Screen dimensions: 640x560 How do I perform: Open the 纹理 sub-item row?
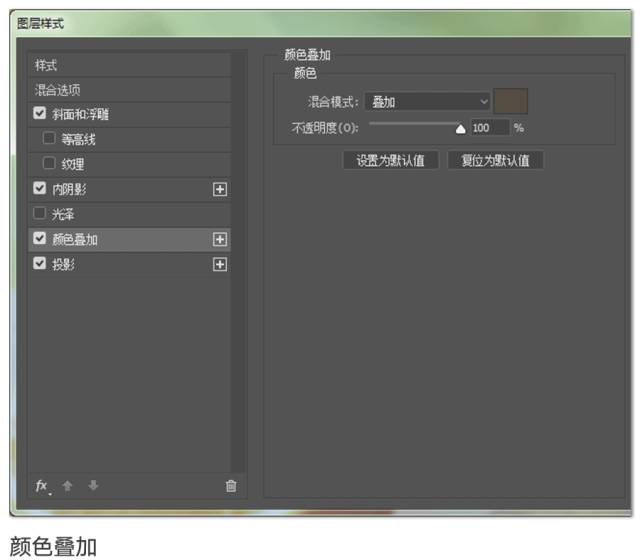129,164
